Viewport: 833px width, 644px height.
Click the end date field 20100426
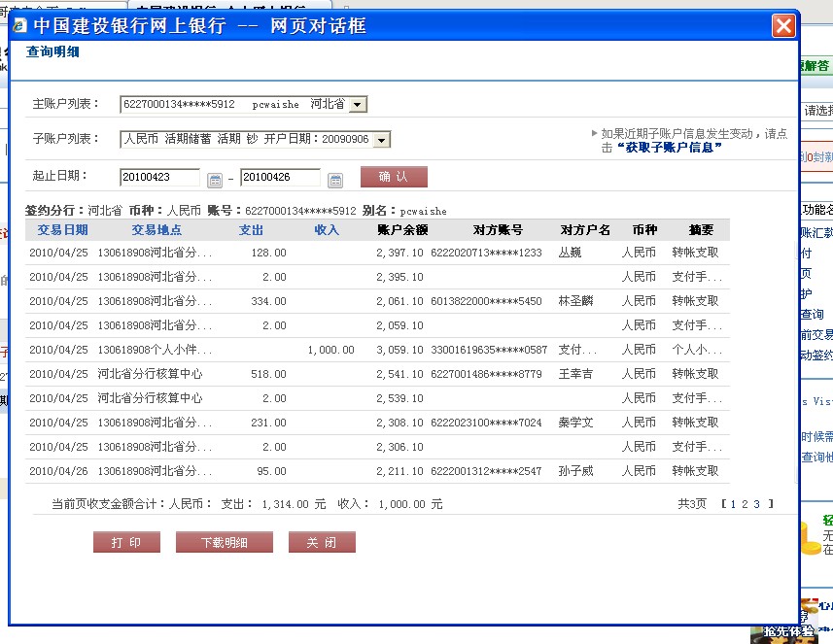[x=280, y=178]
